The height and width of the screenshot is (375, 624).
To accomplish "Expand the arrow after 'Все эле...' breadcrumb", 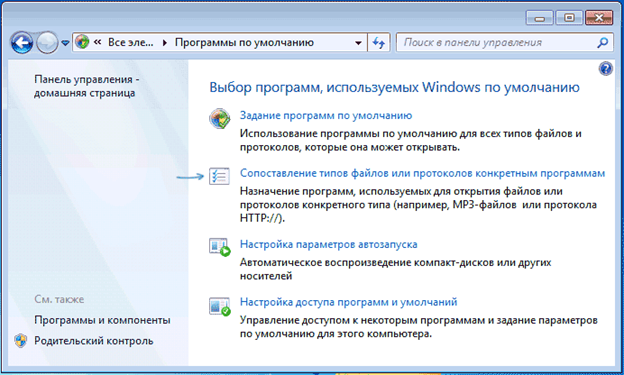I will 164,43.
